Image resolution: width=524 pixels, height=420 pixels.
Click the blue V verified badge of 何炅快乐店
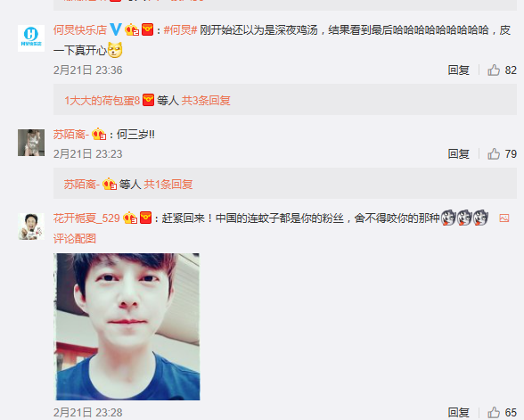pyautogui.click(x=116, y=29)
